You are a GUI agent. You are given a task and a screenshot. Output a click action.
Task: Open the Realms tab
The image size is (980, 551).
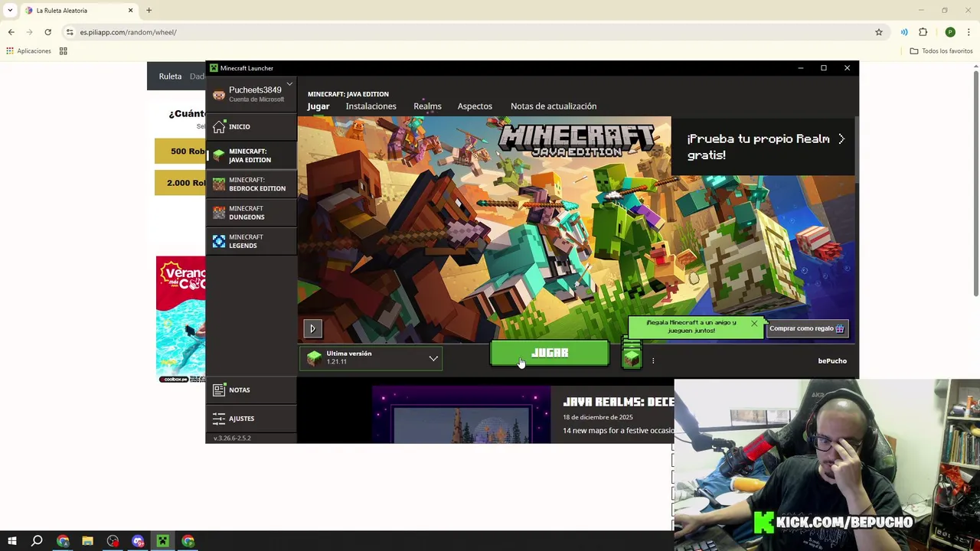tap(427, 106)
